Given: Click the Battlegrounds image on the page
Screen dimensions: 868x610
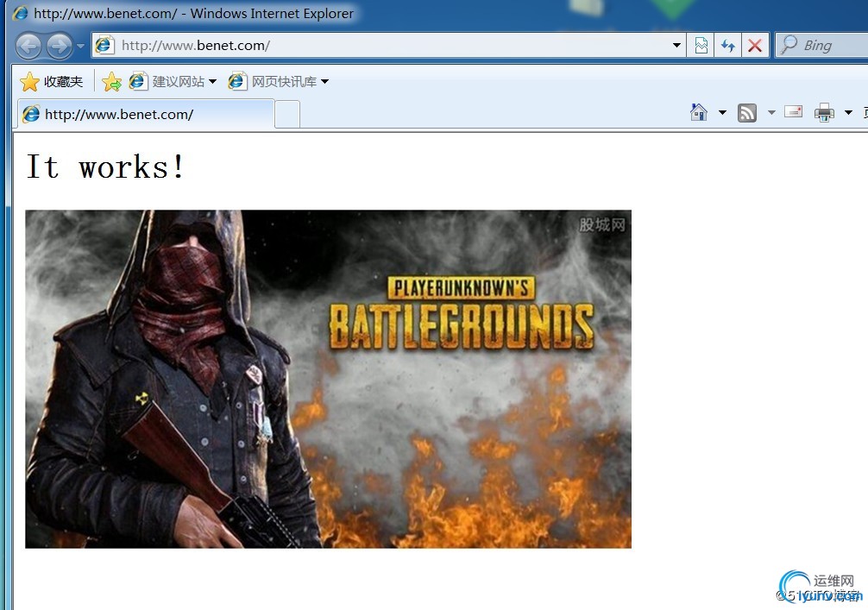Looking at the screenshot, I should [328, 379].
